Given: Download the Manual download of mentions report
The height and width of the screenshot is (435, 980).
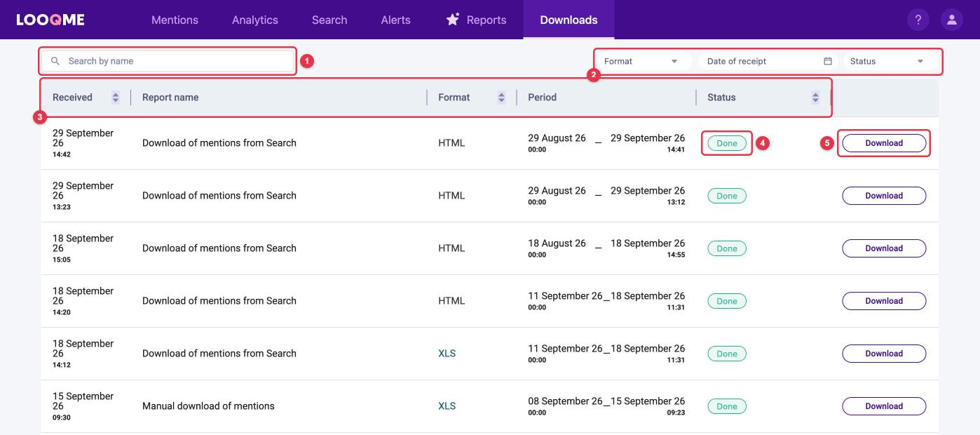Looking at the screenshot, I should [x=884, y=406].
